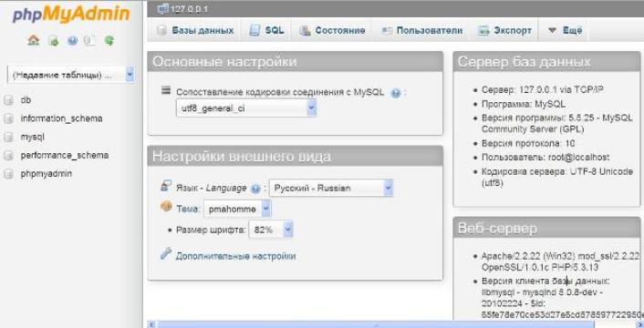
Task: Click the icon beside information_schema
Action: (8, 118)
